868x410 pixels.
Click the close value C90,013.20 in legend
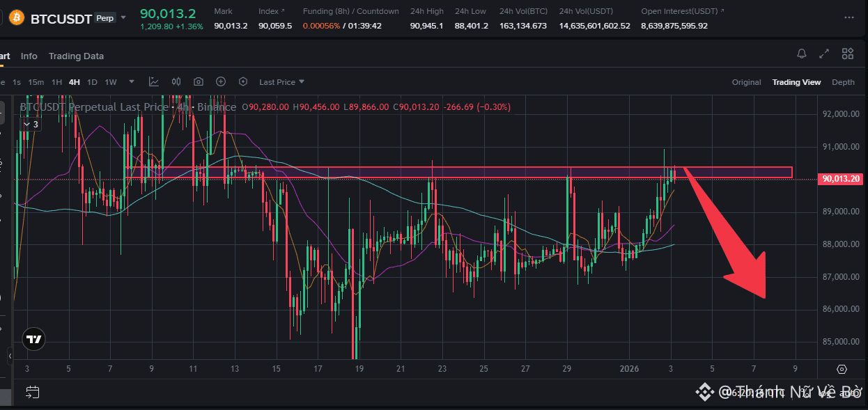[x=417, y=107]
